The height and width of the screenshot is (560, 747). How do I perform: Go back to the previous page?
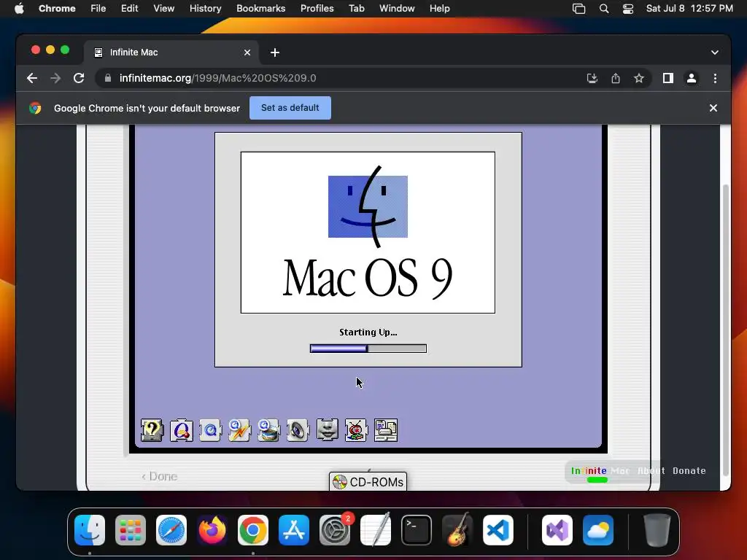click(32, 78)
